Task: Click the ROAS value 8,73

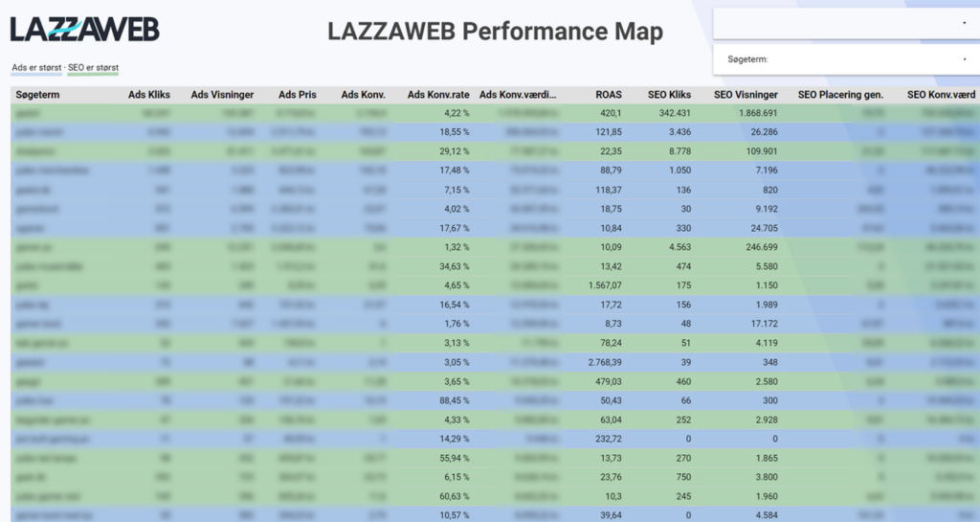Action: click(612, 324)
